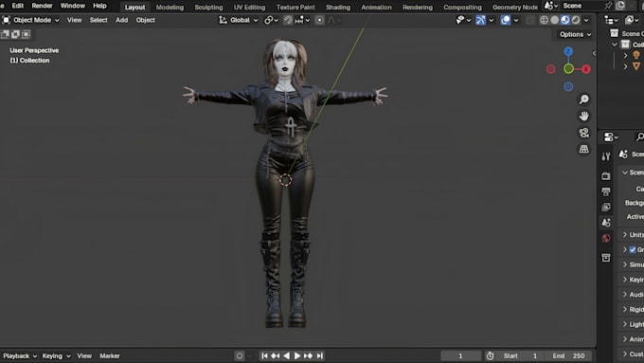Image resolution: width=644 pixels, height=363 pixels.
Task: Click the current frame field showing 1
Action: point(460,355)
